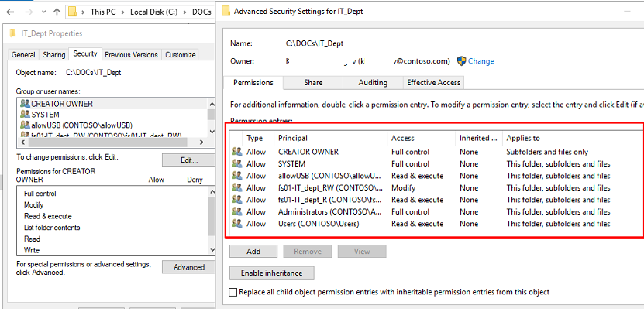Open the Customize tab

click(181, 54)
